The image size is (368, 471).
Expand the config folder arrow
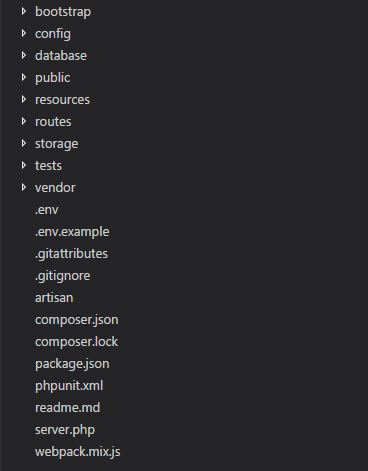tap(24, 33)
